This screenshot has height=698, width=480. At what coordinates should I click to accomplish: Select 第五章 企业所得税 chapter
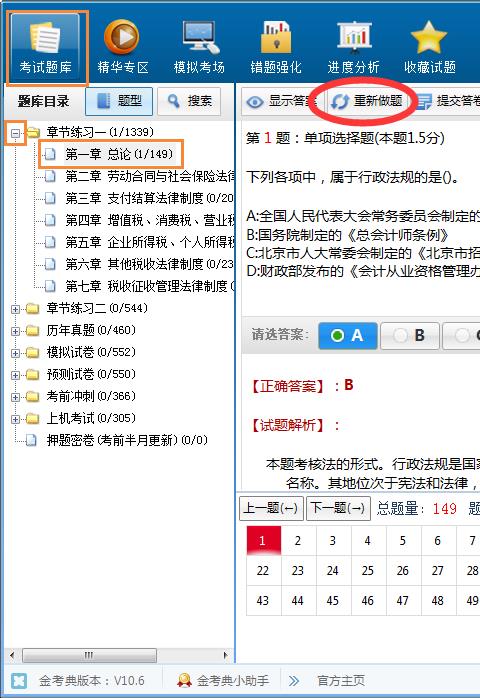[150, 242]
